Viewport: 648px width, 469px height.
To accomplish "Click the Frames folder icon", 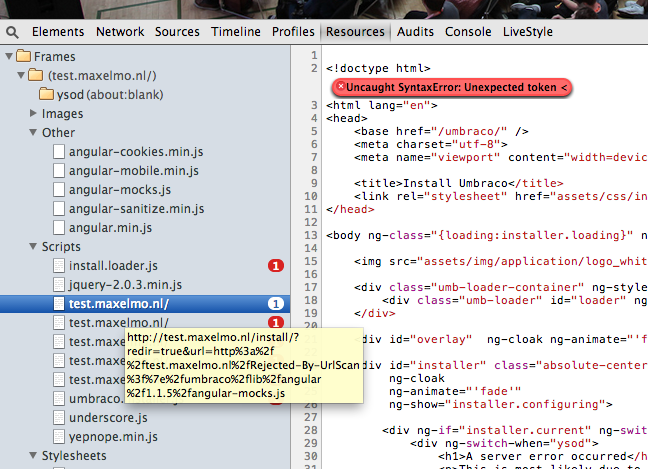I will coord(23,57).
